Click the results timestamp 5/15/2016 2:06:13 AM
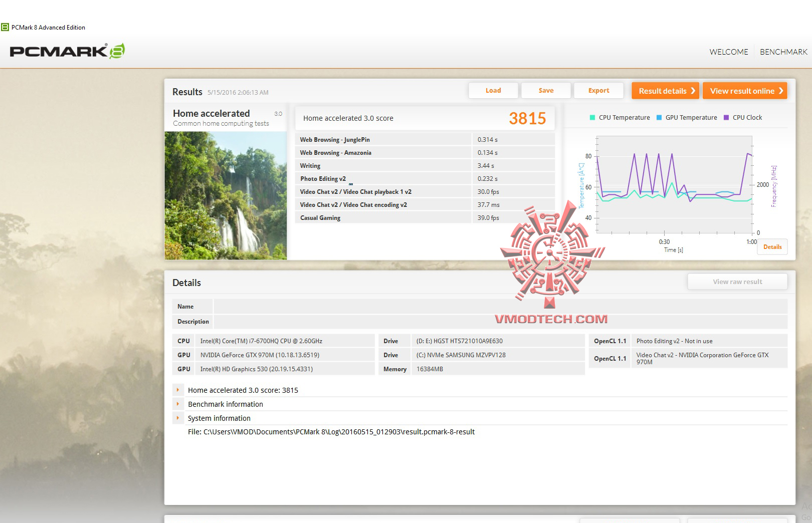Image resolution: width=812 pixels, height=523 pixels. tap(238, 93)
